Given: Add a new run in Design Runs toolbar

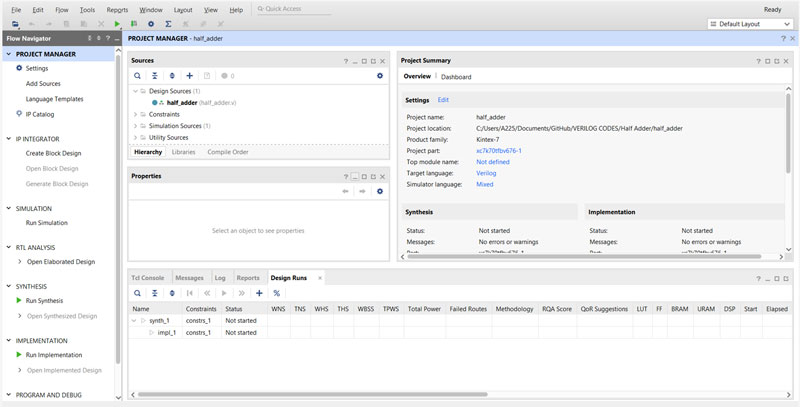Looking at the screenshot, I should tap(259, 293).
